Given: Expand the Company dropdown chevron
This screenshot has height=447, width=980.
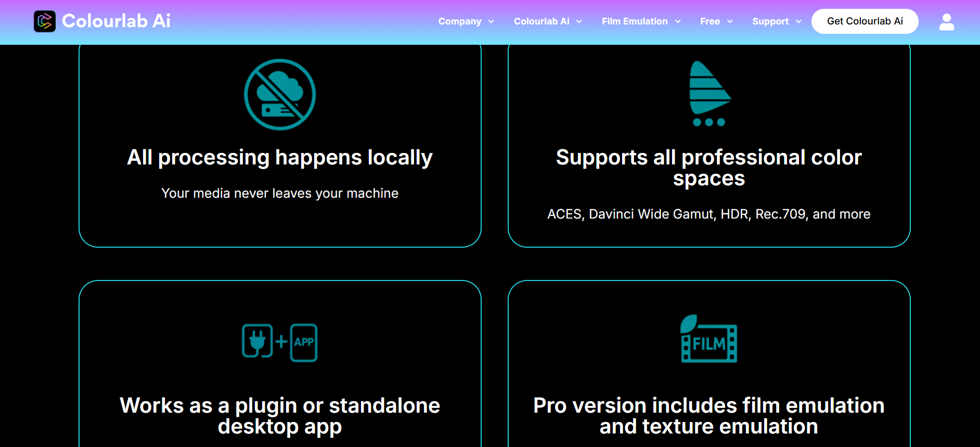Looking at the screenshot, I should [491, 22].
